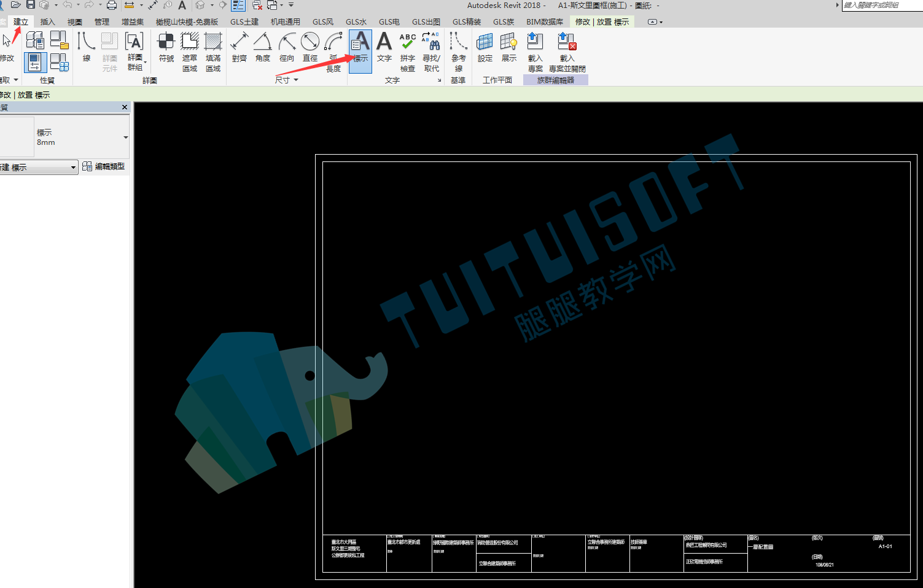Open the 插入 ribbon tab
The height and width of the screenshot is (588, 923).
click(47, 21)
